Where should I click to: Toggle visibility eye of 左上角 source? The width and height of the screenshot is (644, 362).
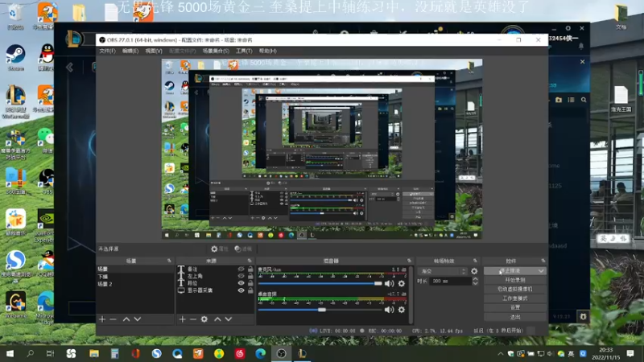[x=241, y=276]
